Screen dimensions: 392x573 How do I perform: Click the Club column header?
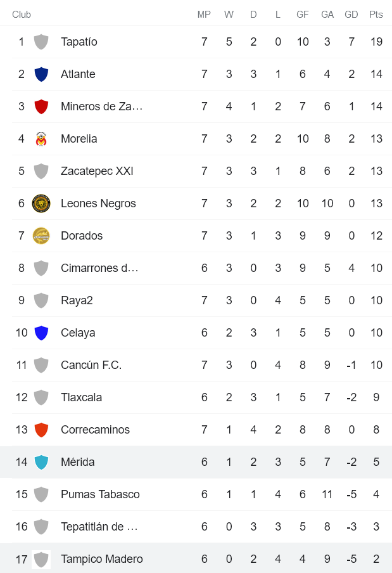coord(22,15)
